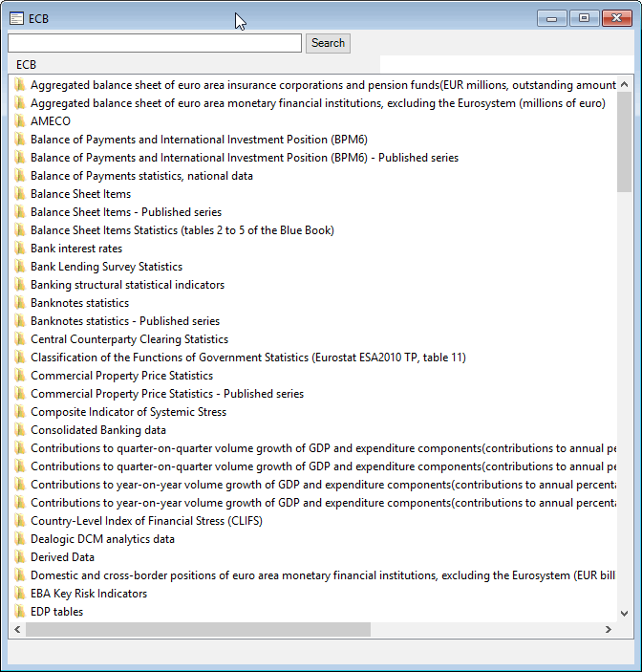Select Bank interest rates row

pos(76,249)
